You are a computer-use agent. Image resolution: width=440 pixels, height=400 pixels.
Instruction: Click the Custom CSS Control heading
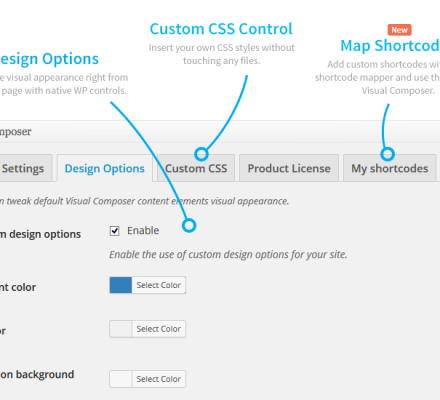pos(221,29)
